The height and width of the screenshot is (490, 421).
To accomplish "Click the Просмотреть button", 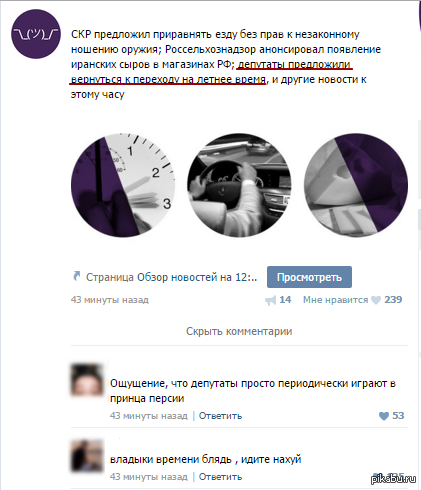I will point(309,277).
